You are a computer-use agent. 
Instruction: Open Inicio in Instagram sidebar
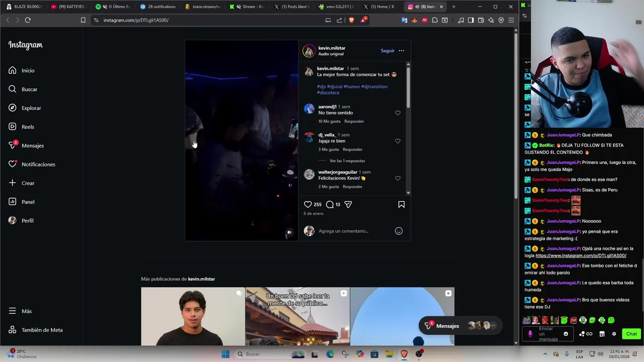click(x=21, y=70)
